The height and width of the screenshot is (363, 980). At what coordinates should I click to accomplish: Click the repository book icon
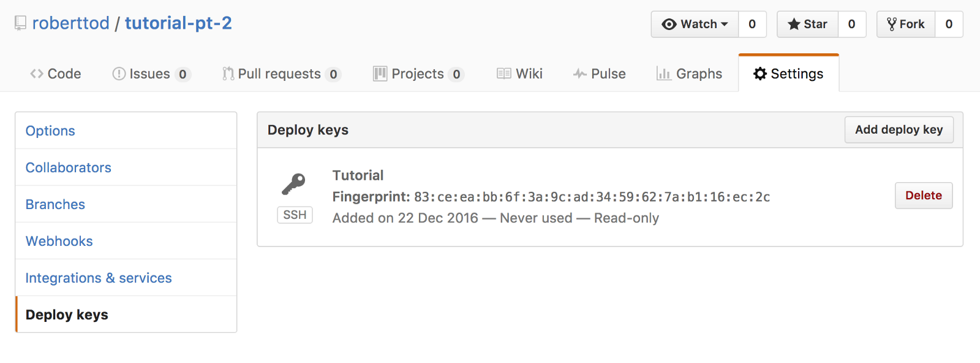tap(21, 23)
